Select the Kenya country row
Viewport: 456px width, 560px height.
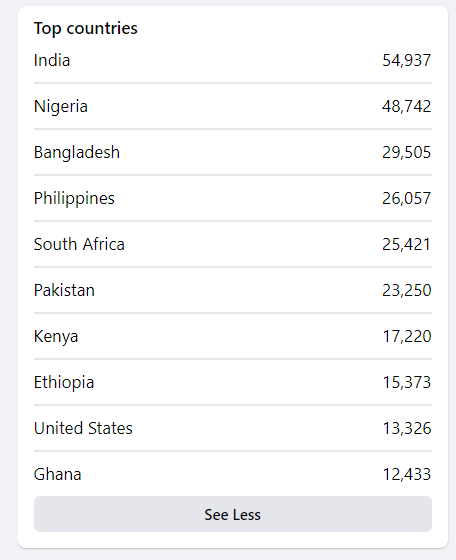pyautogui.click(x=233, y=336)
